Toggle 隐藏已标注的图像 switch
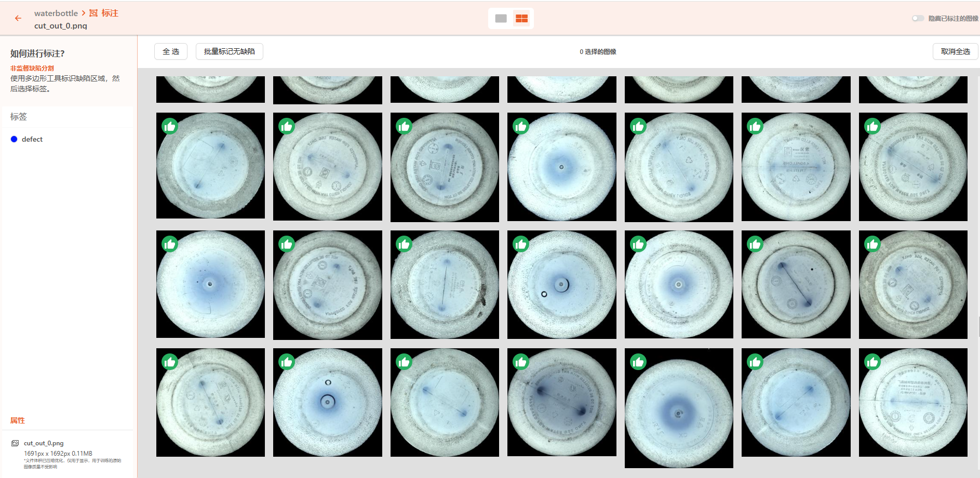This screenshot has height=478, width=980. (918, 18)
